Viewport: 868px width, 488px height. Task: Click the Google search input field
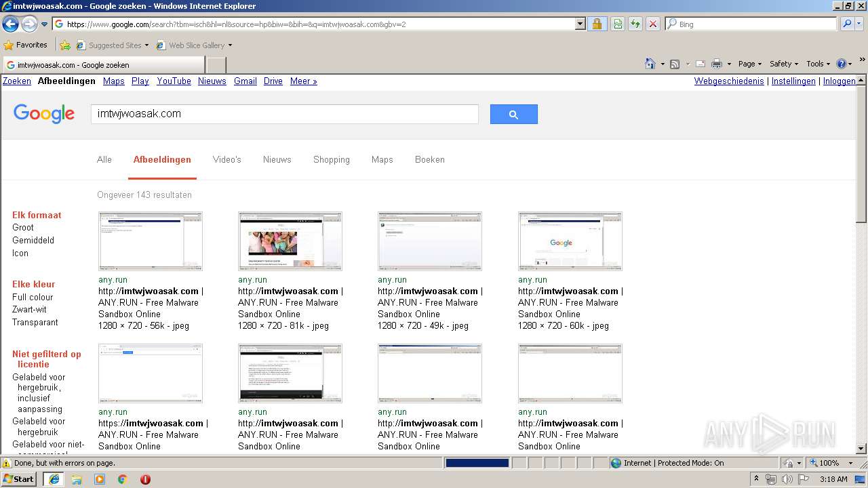tap(285, 114)
